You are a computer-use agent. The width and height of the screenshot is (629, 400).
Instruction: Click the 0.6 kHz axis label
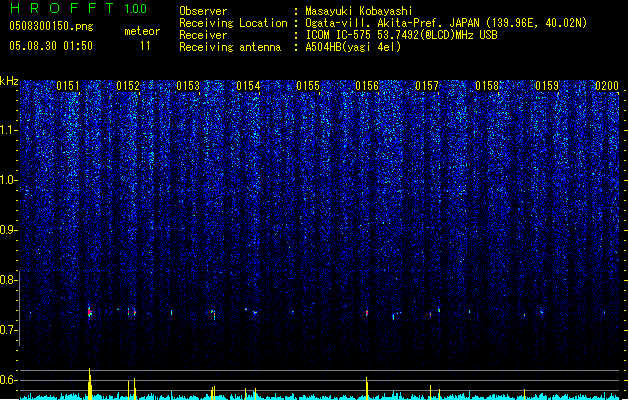(x=7, y=380)
